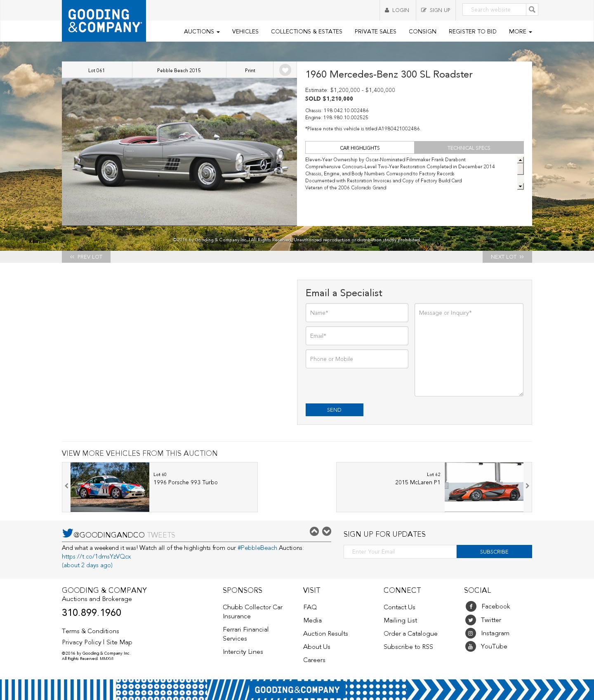This screenshot has width=594, height=700.
Task: Click the YouTube text link
Action: (494, 646)
